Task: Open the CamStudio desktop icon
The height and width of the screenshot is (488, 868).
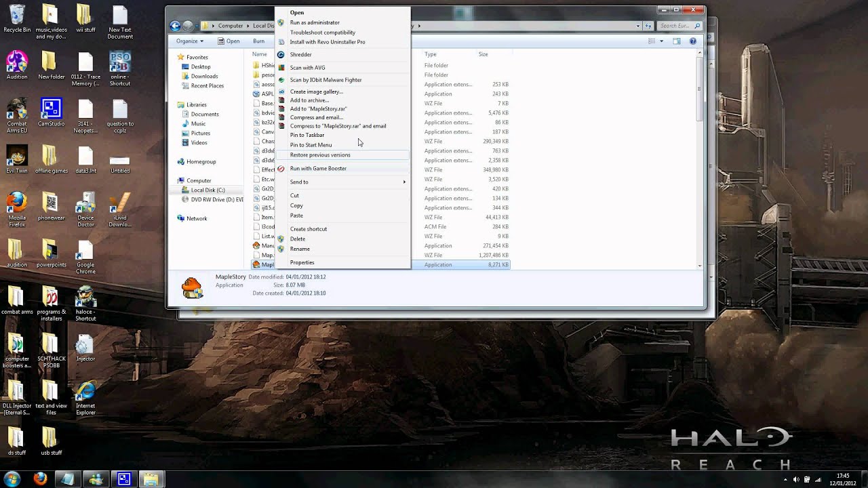Action: pos(51,113)
